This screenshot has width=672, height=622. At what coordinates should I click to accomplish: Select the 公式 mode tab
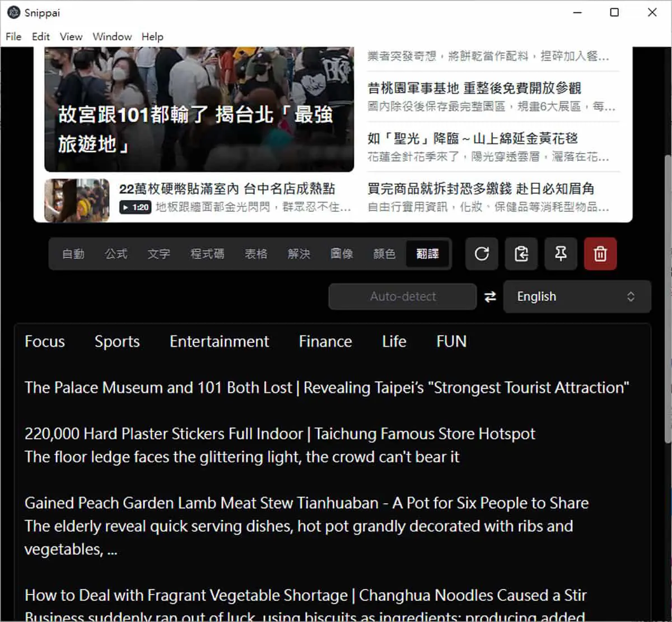116,254
